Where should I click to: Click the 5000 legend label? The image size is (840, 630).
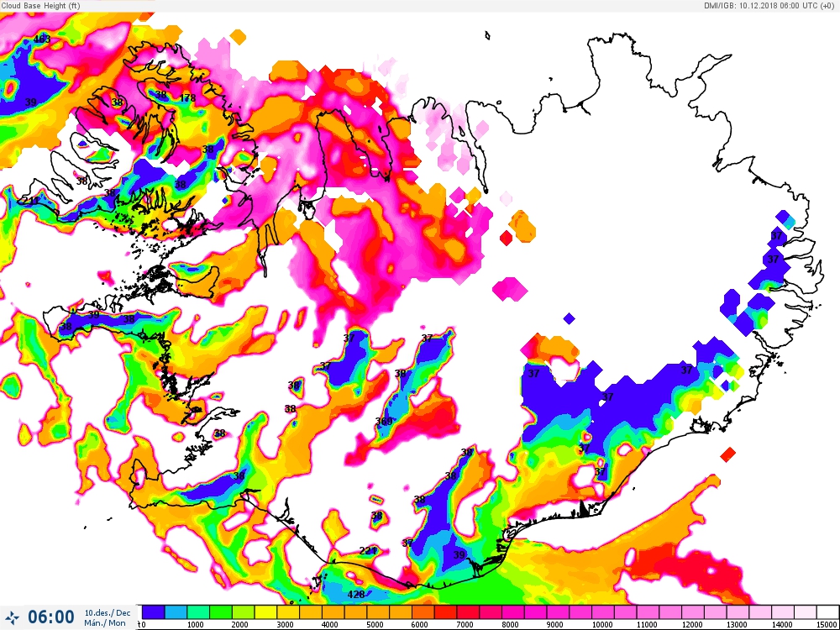(x=375, y=625)
